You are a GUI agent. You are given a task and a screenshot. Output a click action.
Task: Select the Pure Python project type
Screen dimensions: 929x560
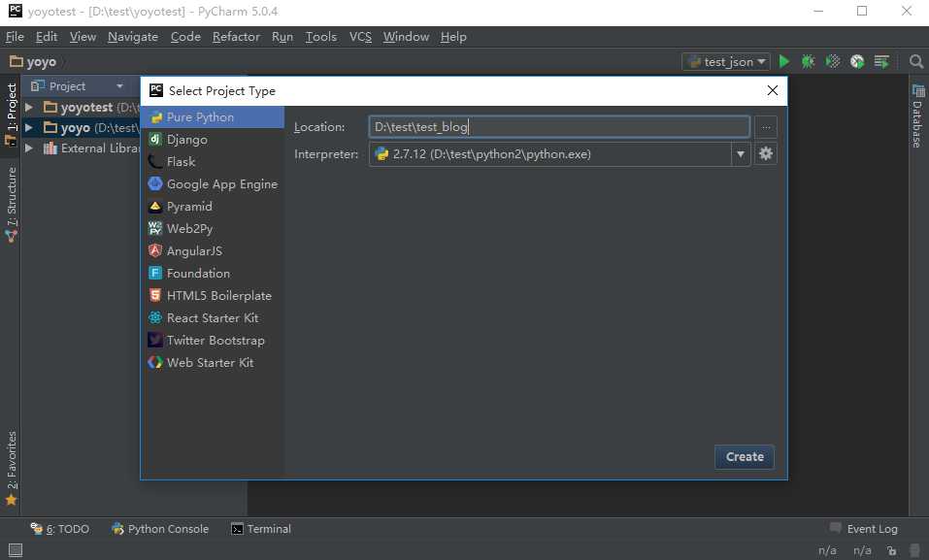click(213, 117)
